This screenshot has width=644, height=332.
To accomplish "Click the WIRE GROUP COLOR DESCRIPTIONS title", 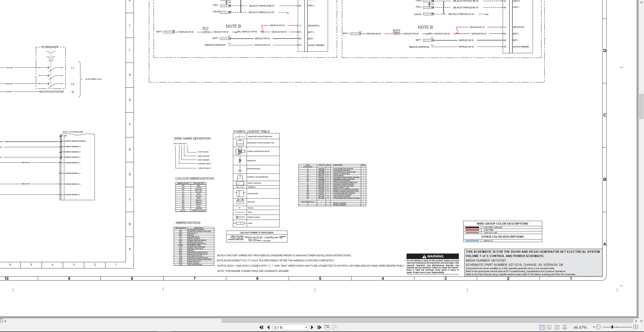I will 502,224.
